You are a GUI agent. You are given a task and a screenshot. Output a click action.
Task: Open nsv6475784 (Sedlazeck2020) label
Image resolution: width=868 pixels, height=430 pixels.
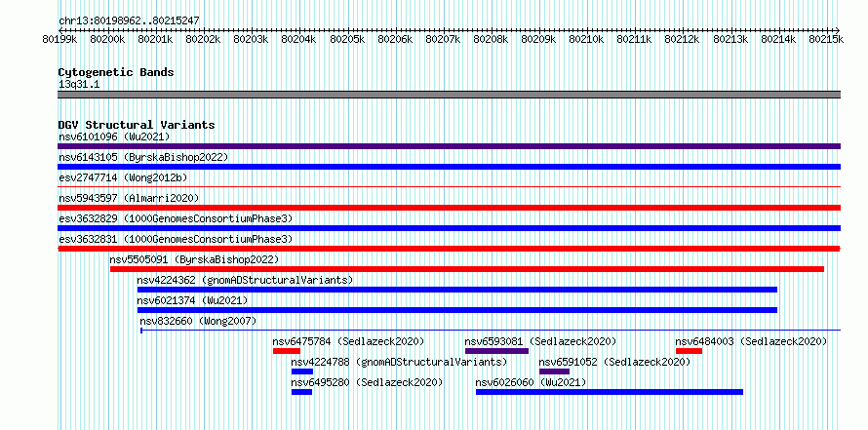coord(348,341)
